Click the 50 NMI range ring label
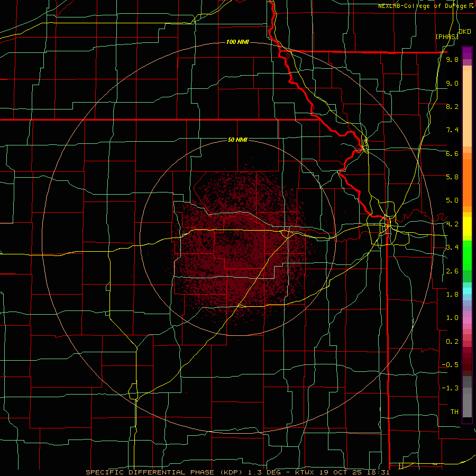Image resolution: width=476 pixels, height=476 pixels. tap(237, 140)
